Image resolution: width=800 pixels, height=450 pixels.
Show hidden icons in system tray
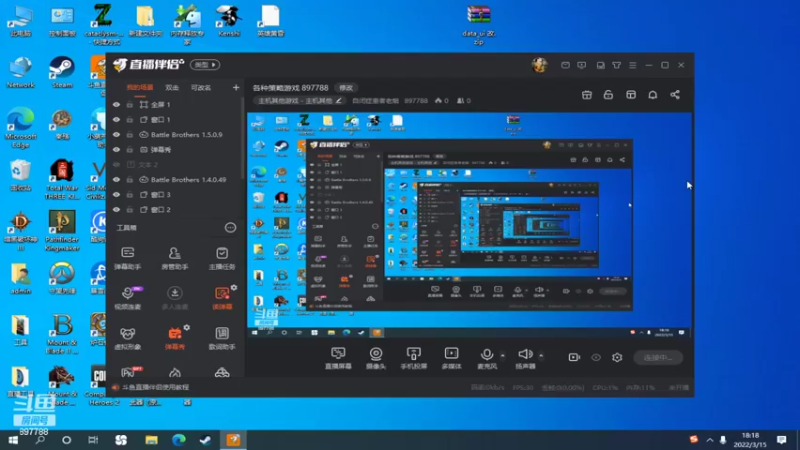710,440
